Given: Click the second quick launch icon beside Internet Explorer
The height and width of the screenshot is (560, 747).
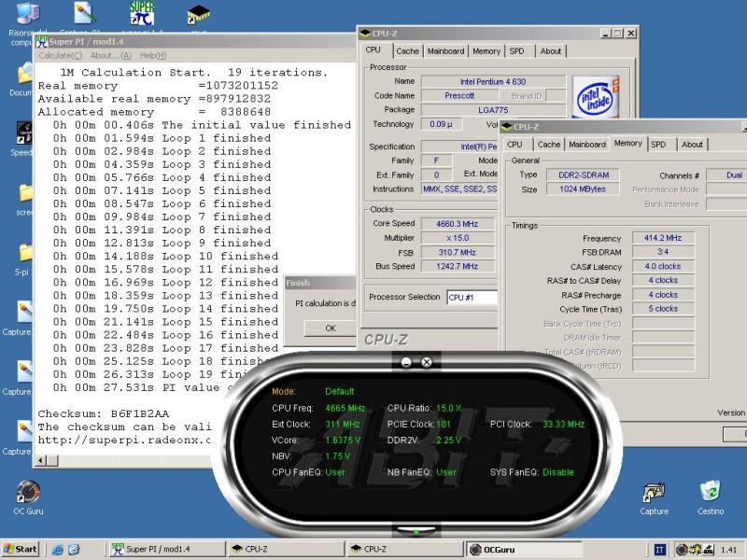Looking at the screenshot, I should 74,550.
